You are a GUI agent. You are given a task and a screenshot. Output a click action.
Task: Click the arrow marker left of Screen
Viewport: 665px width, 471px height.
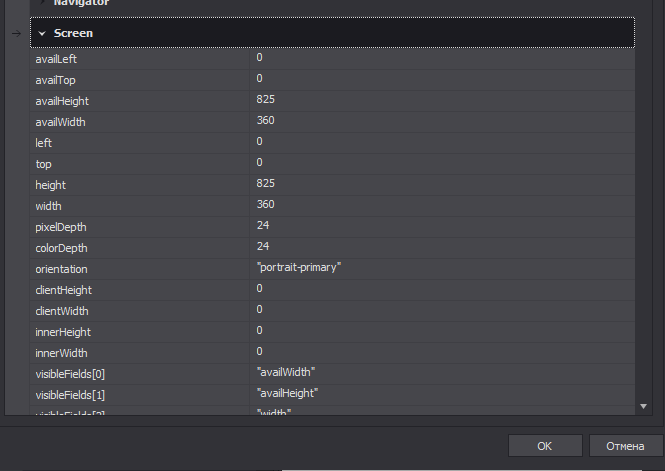point(15,33)
